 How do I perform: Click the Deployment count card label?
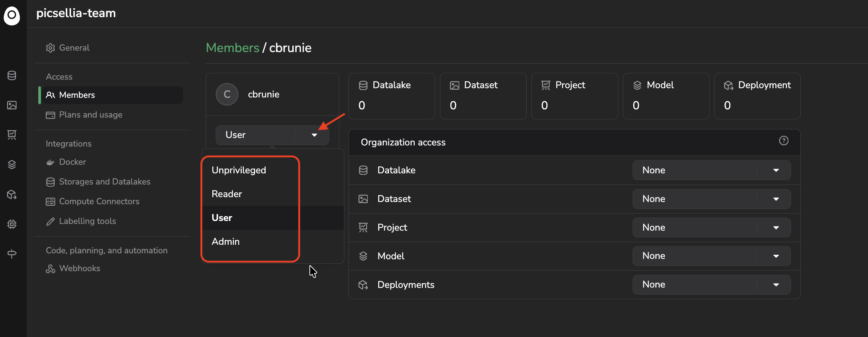(x=764, y=85)
